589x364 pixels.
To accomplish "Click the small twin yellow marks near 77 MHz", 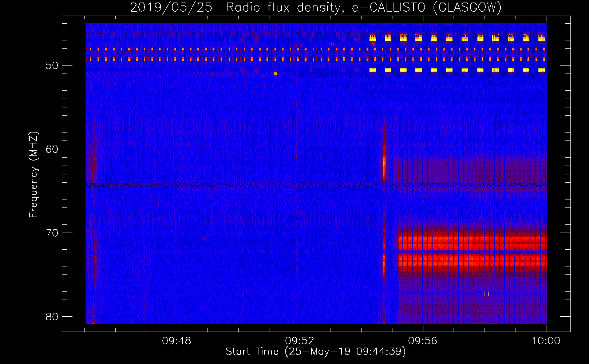I will click(x=486, y=294).
